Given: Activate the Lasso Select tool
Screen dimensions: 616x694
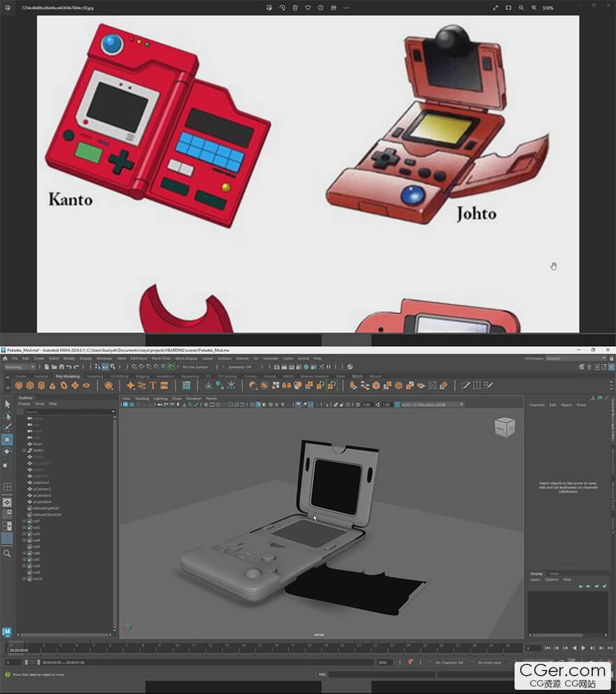Looking at the screenshot, I should pos(7,416).
